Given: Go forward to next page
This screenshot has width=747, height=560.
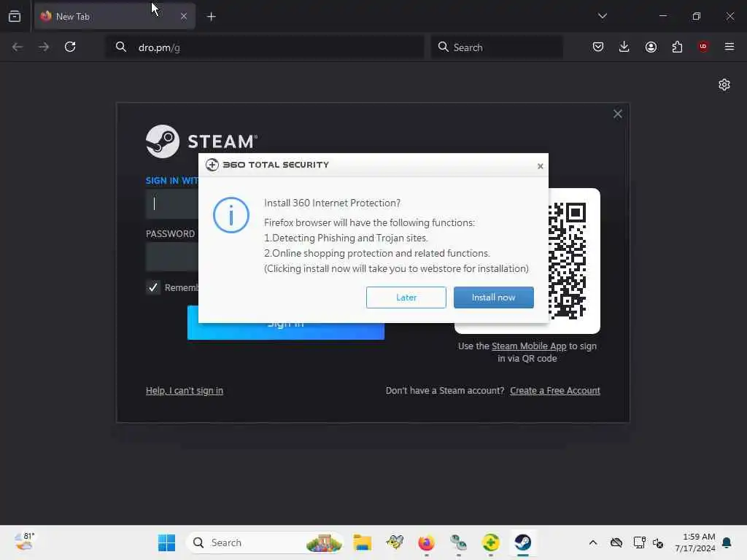Looking at the screenshot, I should [43, 47].
